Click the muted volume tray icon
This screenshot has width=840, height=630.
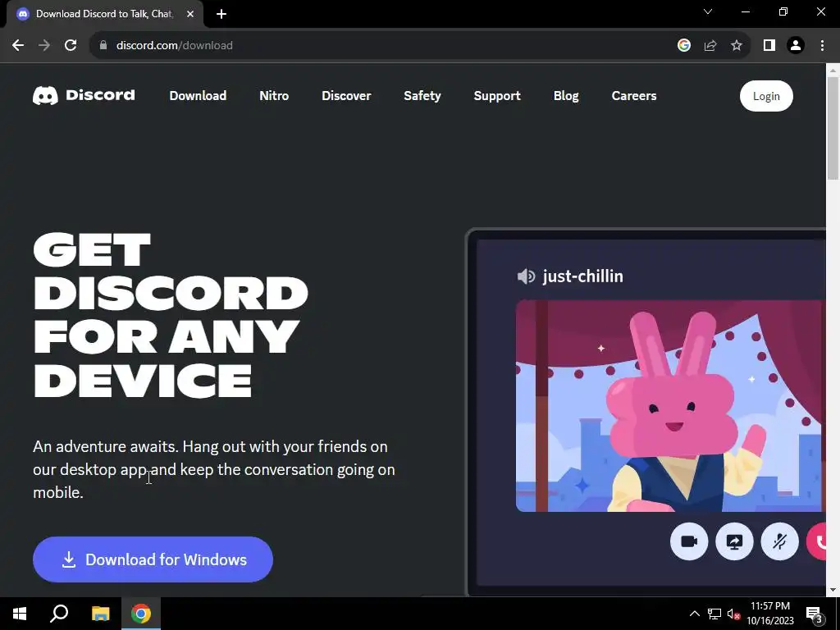tap(733, 614)
